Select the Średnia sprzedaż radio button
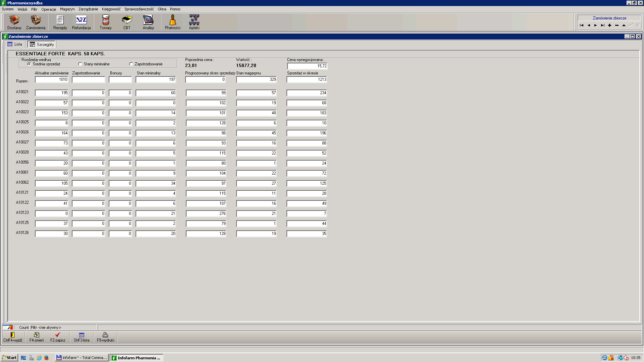Viewport: 644px width, 362px height. pos(29,64)
